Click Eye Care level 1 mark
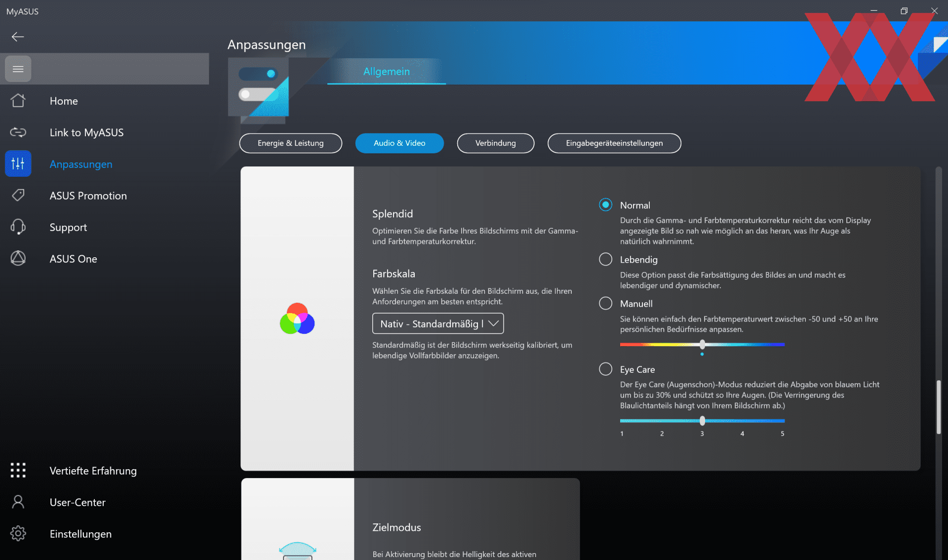Screen dimensions: 948x560 point(622,434)
